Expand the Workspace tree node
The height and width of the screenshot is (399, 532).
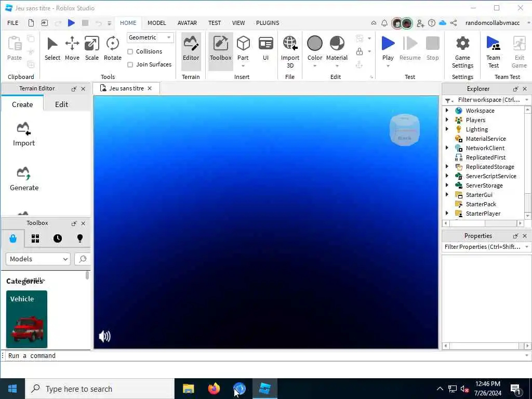click(x=447, y=110)
